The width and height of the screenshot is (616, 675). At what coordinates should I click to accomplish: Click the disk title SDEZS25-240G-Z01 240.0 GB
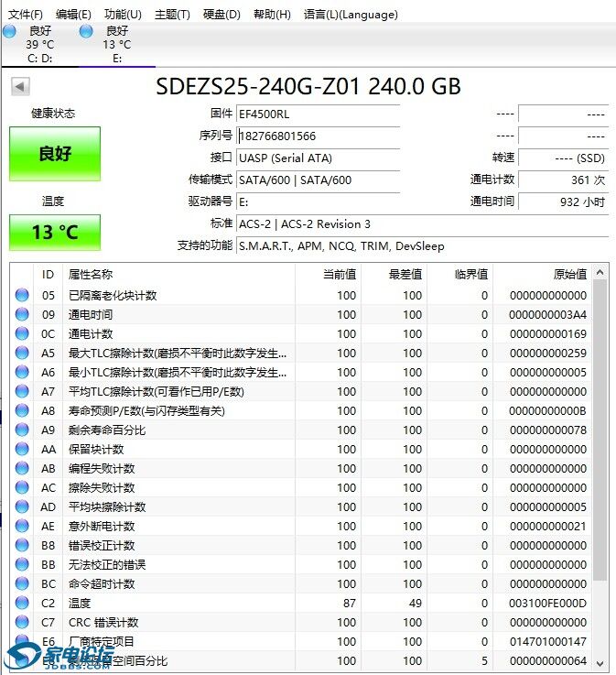pos(308,86)
